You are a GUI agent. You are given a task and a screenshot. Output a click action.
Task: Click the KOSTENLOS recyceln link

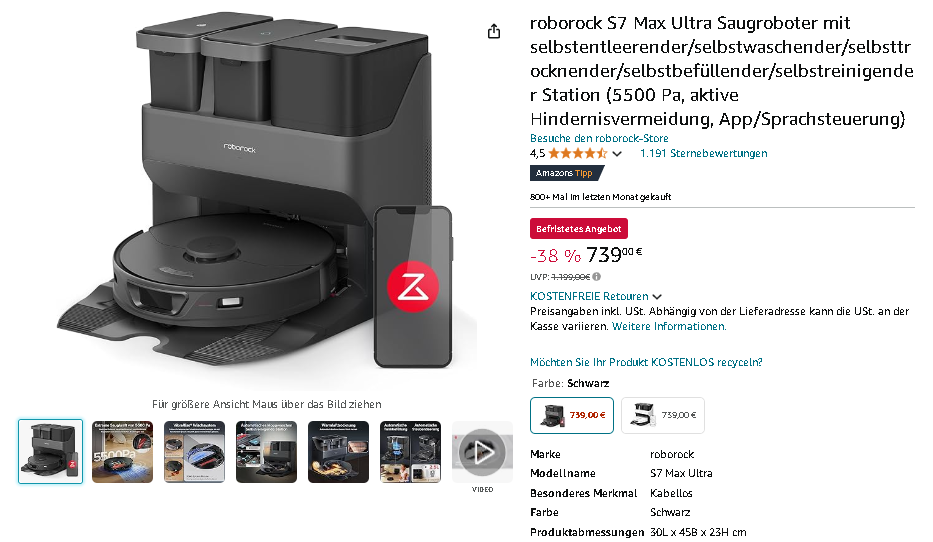click(x=646, y=362)
